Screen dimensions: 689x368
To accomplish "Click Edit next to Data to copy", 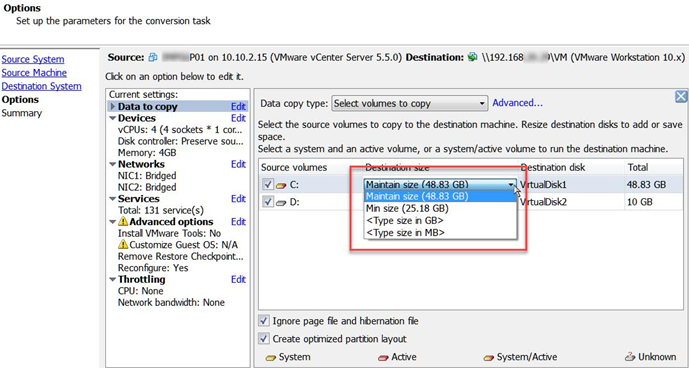I will 238,106.
